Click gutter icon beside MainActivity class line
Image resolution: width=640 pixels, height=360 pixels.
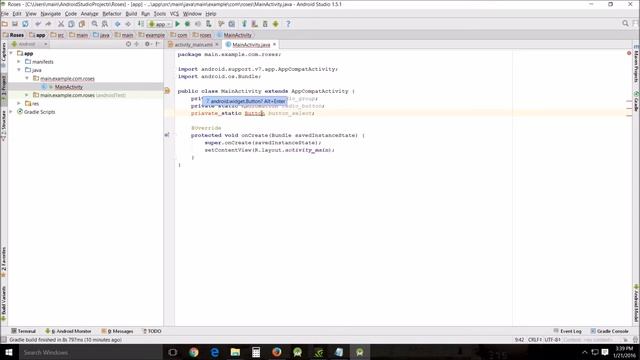pos(167,91)
